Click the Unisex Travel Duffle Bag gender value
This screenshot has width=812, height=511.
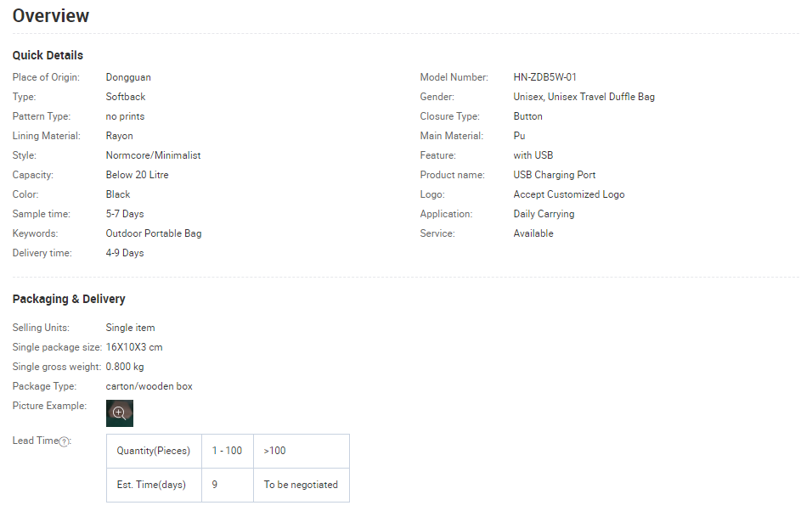pyautogui.click(x=584, y=97)
